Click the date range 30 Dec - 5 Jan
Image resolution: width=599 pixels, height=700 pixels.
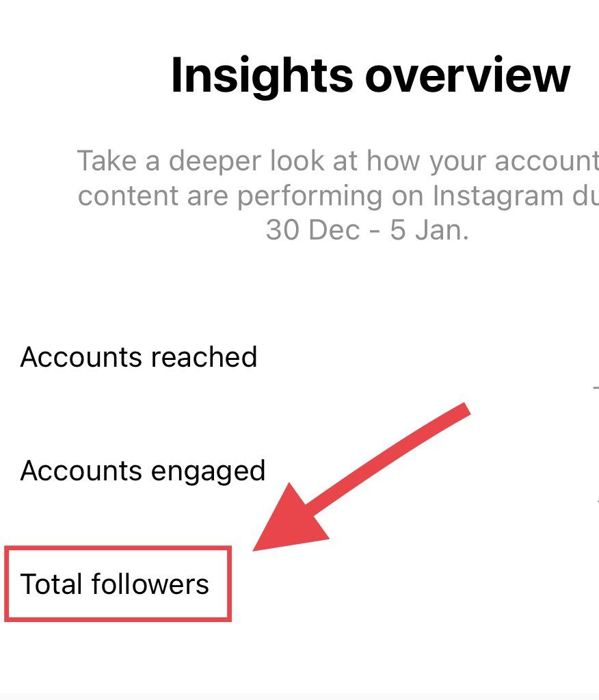pos(367,230)
